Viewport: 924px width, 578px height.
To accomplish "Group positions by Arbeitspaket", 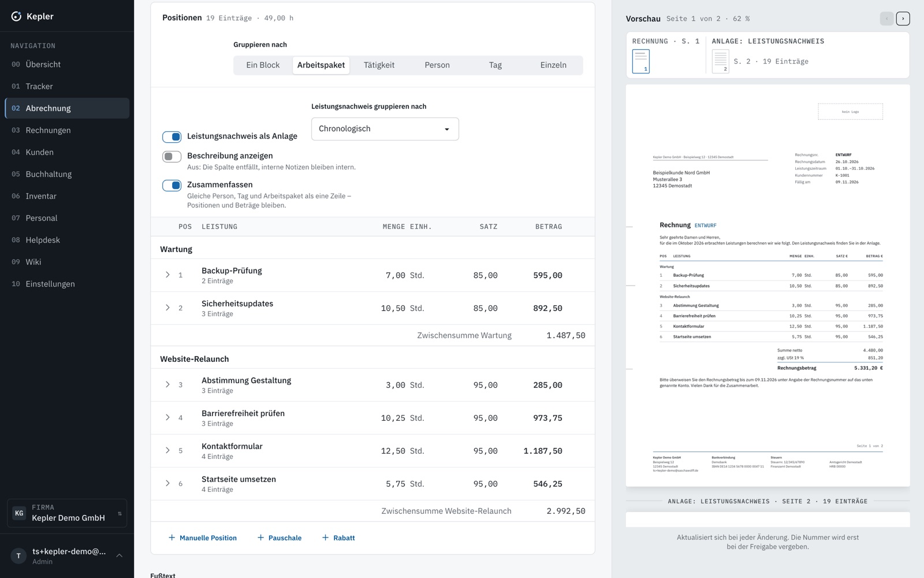I will coord(321,65).
